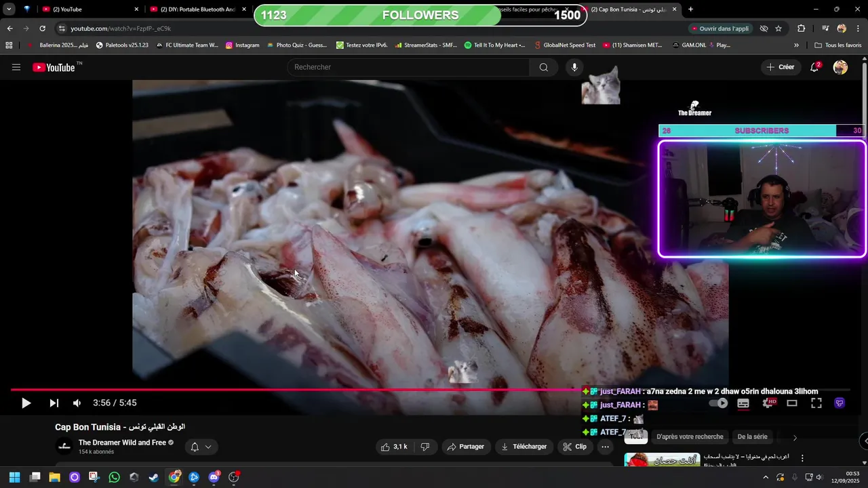Open the tab search dropdown
This screenshot has width=868, height=488.
point(9,9)
